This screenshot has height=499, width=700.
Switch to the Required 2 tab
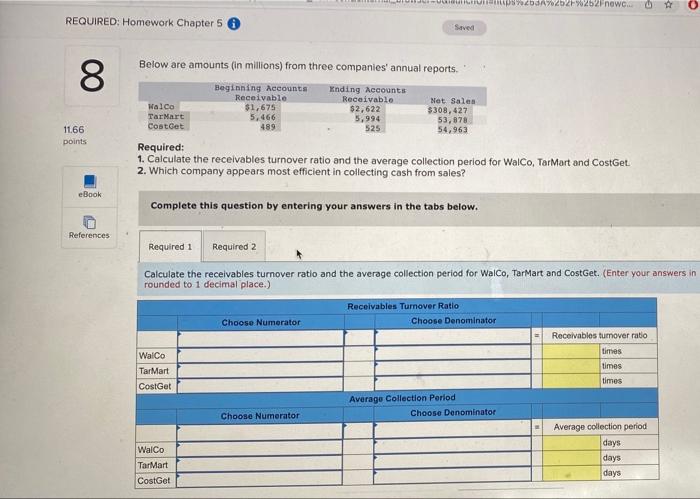click(234, 246)
